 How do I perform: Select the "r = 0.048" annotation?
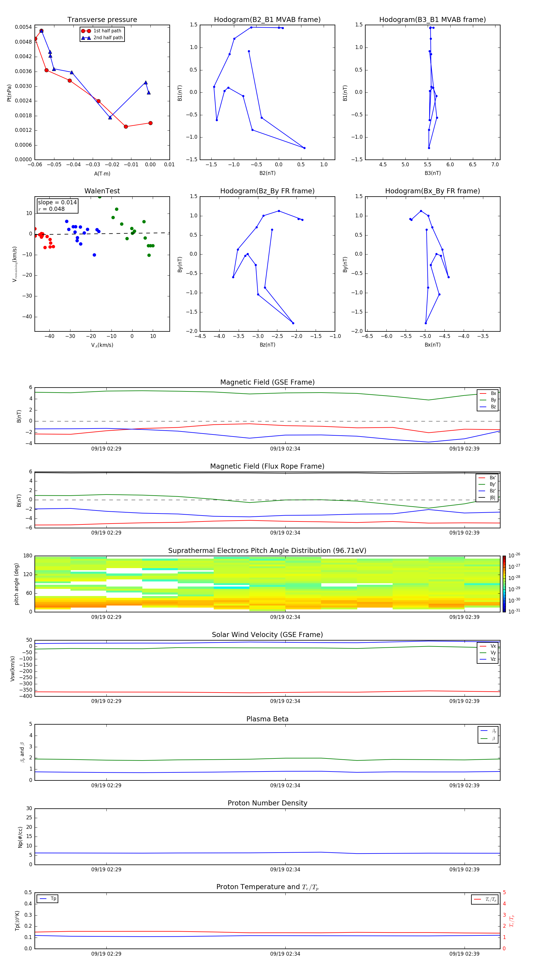(x=51, y=209)
